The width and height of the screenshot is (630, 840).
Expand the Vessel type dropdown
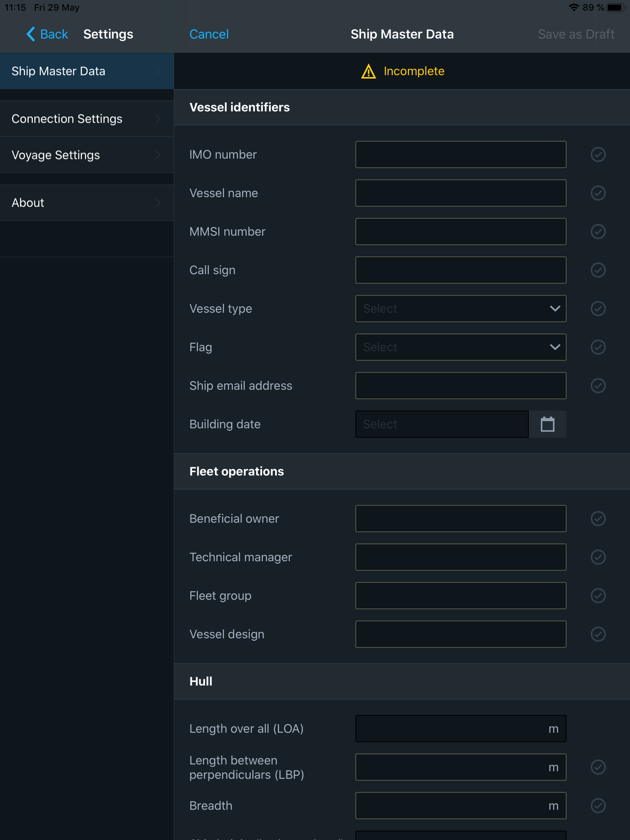460,309
